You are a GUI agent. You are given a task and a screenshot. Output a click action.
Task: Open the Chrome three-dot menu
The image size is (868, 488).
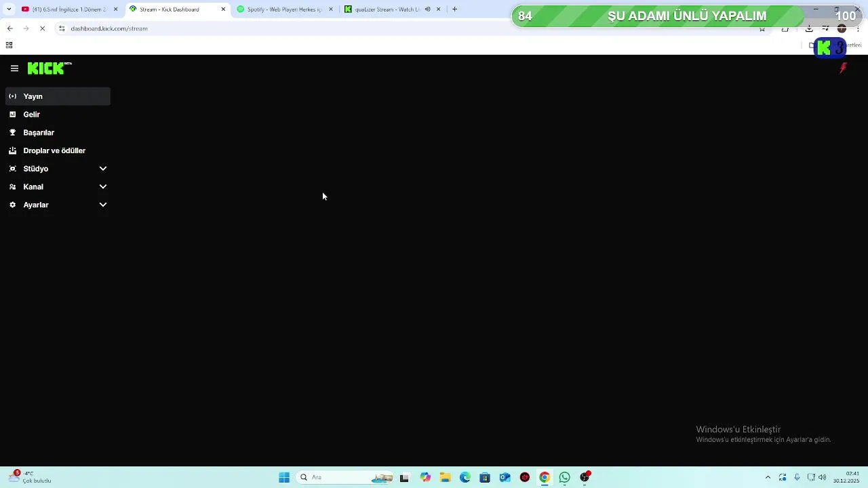click(859, 28)
